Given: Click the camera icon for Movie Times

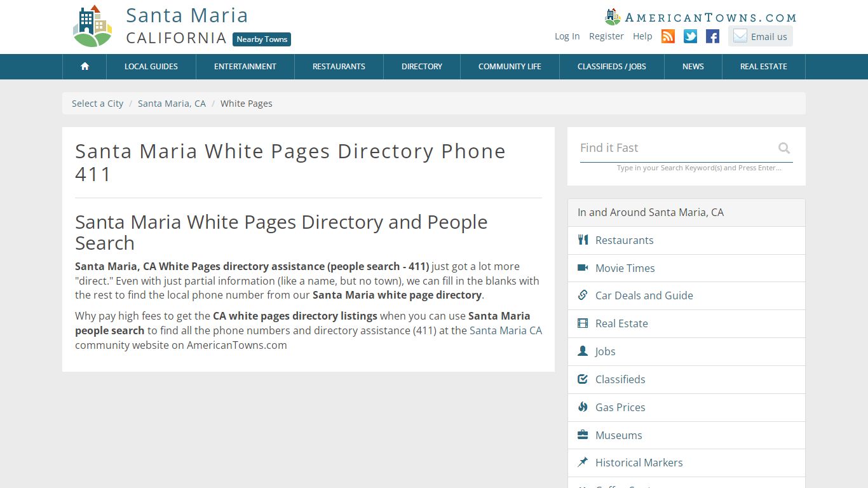Looking at the screenshot, I should click(x=583, y=268).
